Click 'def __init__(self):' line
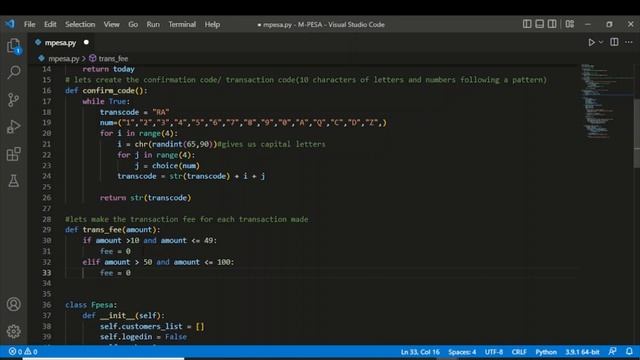640x360 pixels. [x=123, y=316]
